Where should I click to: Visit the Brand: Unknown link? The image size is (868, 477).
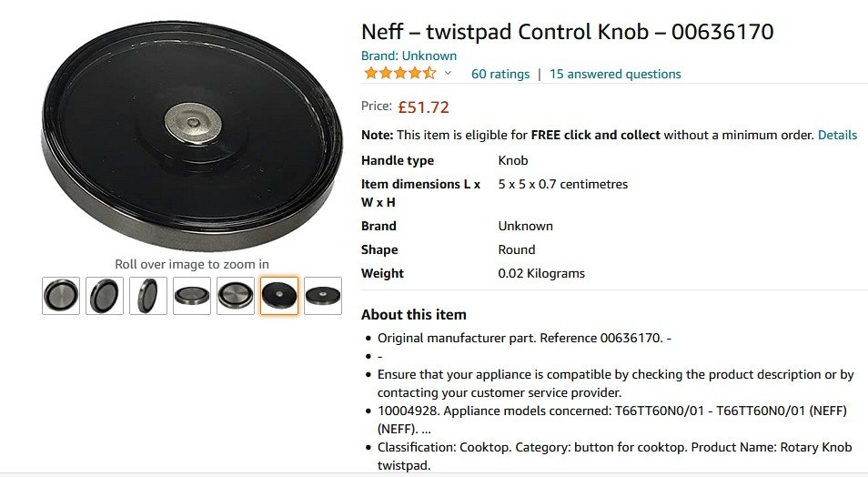[409, 56]
